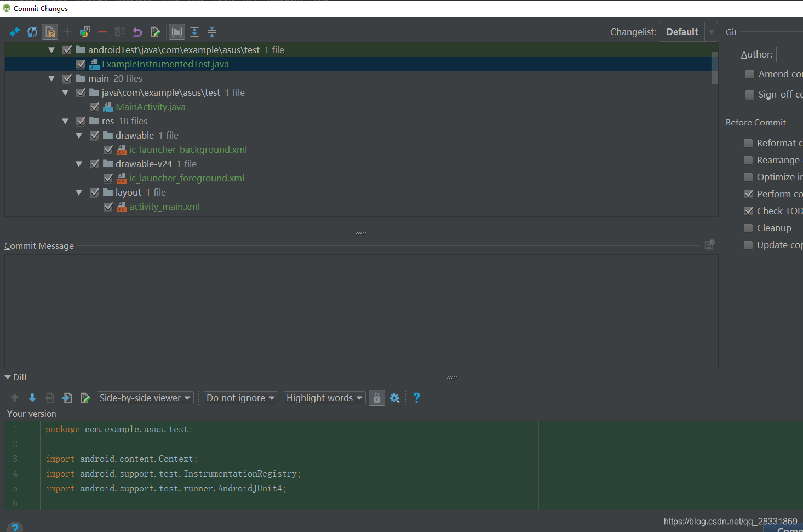Disable the Check TODO checkbox
The height and width of the screenshot is (532, 803).
(x=748, y=211)
